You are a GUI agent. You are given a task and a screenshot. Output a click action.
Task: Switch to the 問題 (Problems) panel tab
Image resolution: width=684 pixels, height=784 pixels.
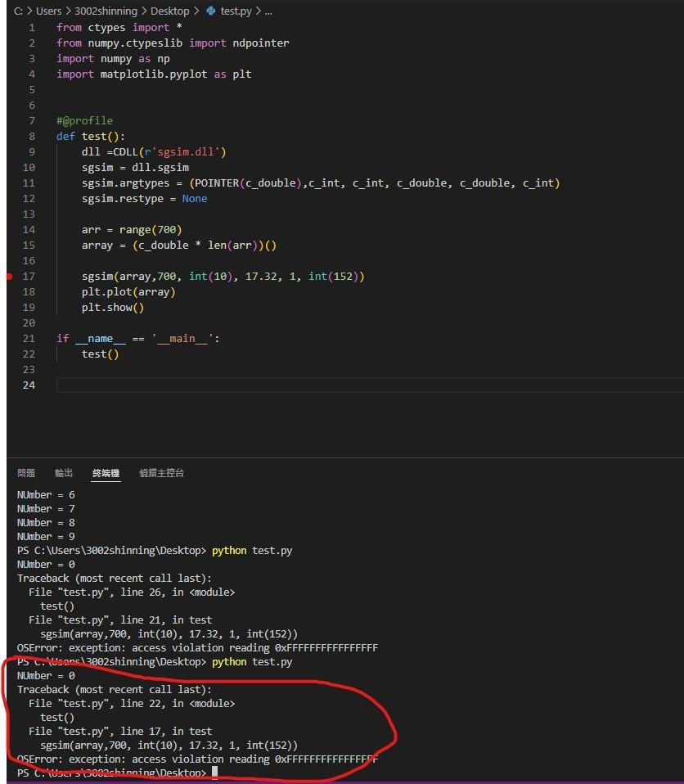point(25,473)
